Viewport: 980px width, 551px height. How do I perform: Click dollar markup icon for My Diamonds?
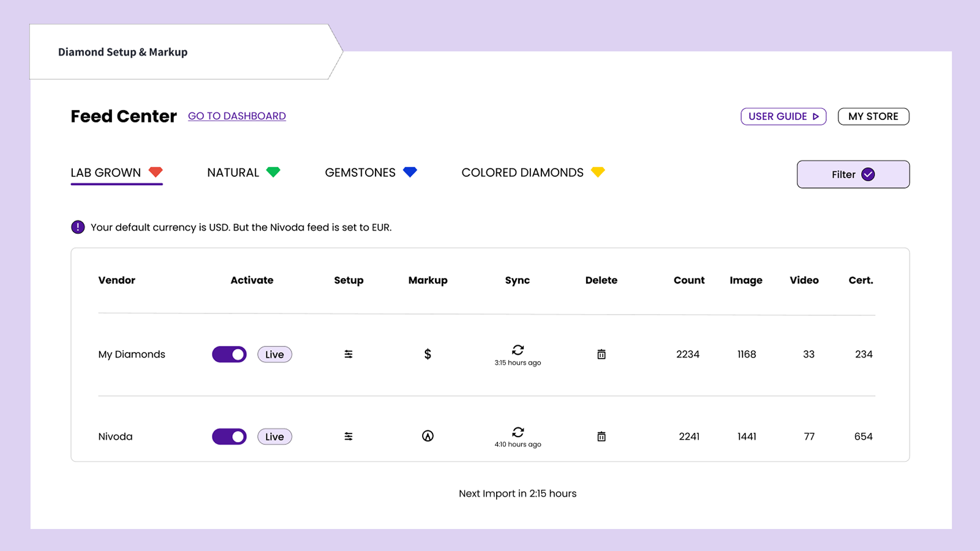(428, 354)
